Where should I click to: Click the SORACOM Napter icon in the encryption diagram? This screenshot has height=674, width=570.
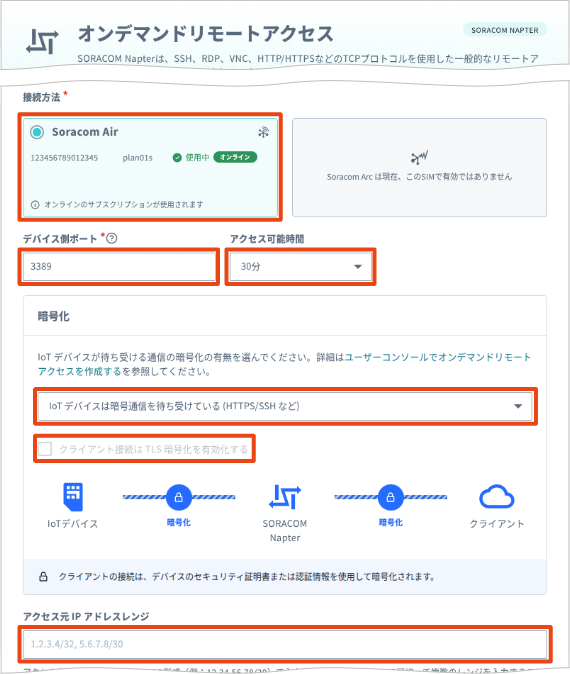pos(285,497)
